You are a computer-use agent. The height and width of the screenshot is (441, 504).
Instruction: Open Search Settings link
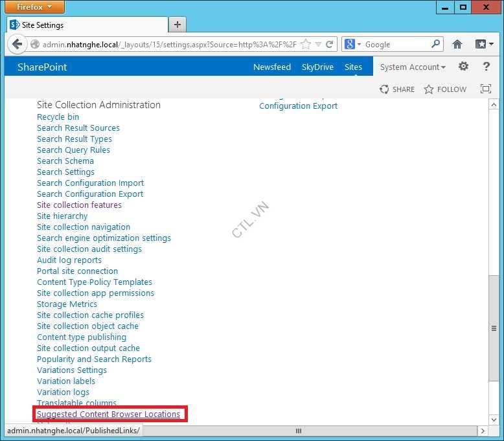[x=65, y=172]
